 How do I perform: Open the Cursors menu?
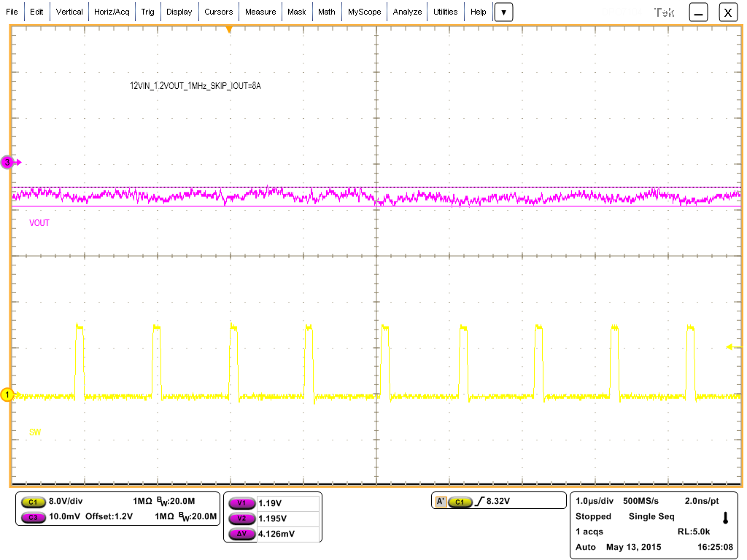pos(219,12)
